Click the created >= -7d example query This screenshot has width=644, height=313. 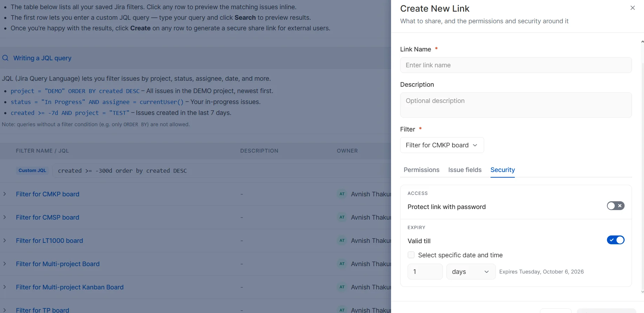coord(70,113)
